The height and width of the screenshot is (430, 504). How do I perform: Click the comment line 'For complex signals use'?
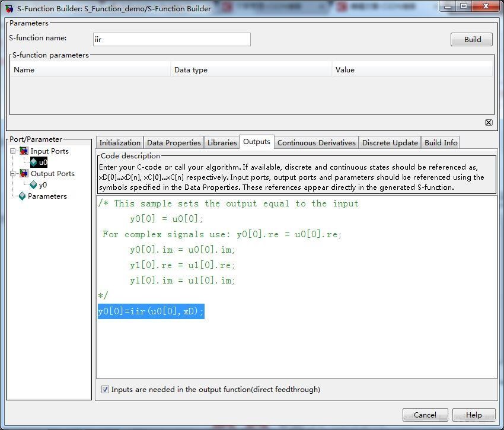(x=222, y=234)
